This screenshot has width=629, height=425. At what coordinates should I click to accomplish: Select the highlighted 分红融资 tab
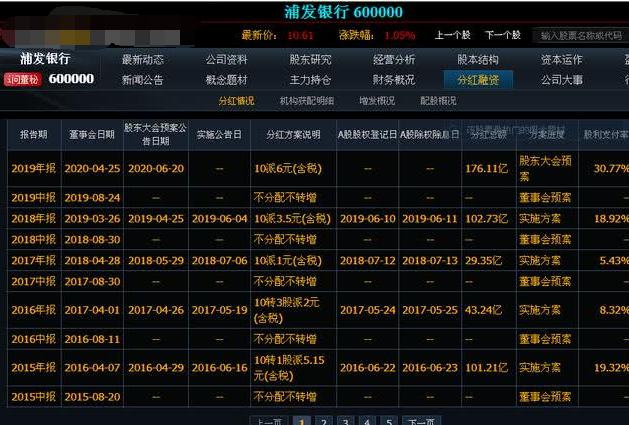coord(478,79)
